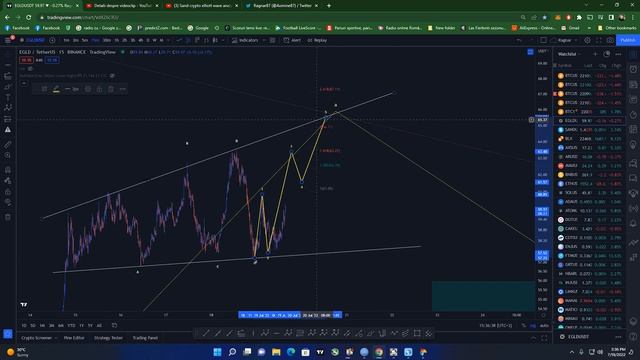The height and width of the screenshot is (360, 640).
Task: Toggle auto scale on price axis
Action: pyautogui.click(x=544, y=326)
